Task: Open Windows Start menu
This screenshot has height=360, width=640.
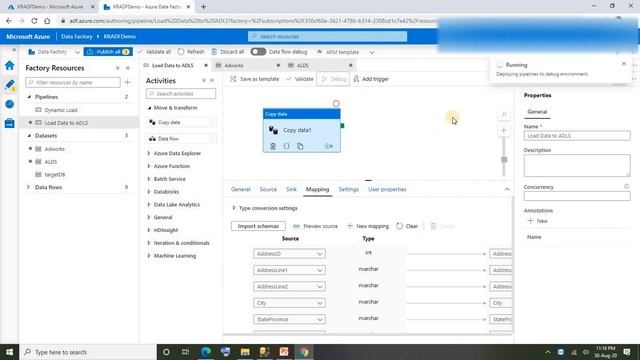Action: click(x=9, y=352)
